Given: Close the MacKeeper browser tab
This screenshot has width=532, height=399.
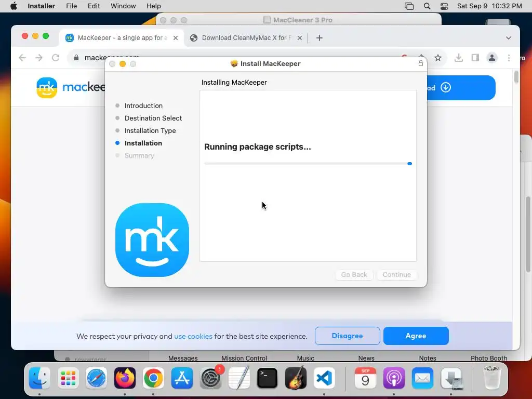Looking at the screenshot, I should point(176,38).
